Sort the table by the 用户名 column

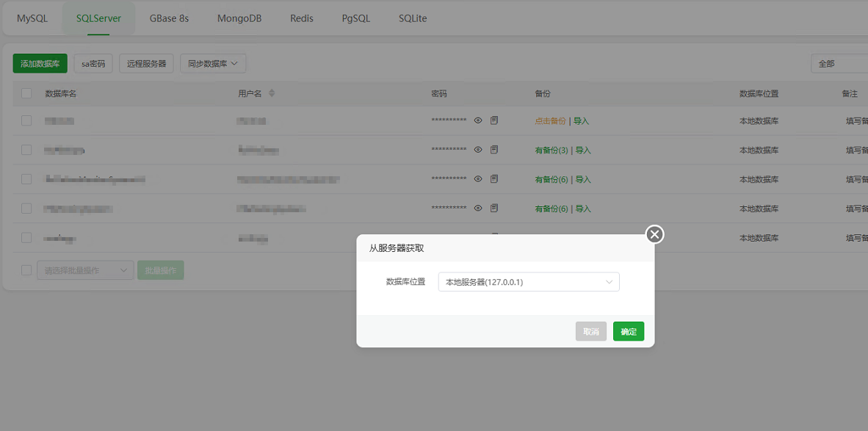click(x=271, y=93)
